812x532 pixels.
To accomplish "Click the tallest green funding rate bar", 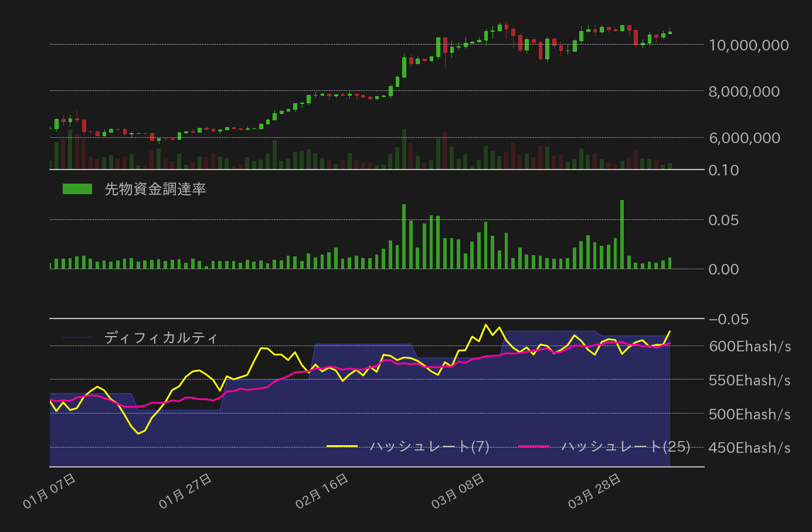I will click(x=622, y=235).
